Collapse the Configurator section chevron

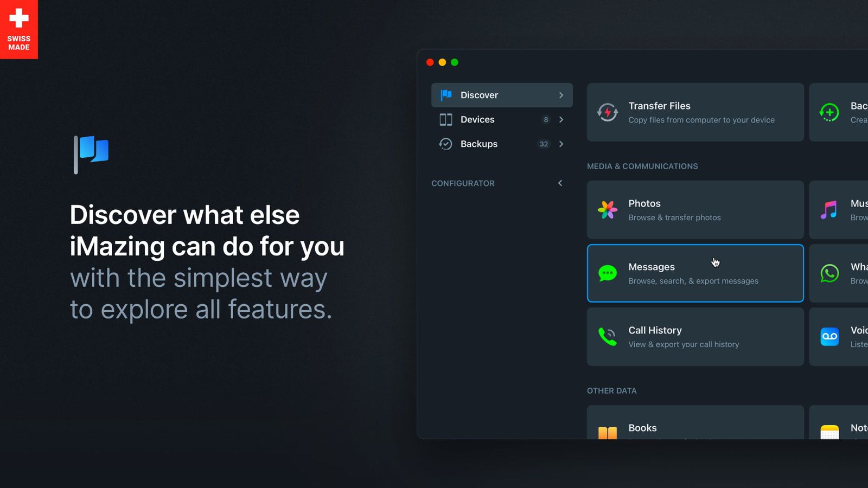[560, 183]
